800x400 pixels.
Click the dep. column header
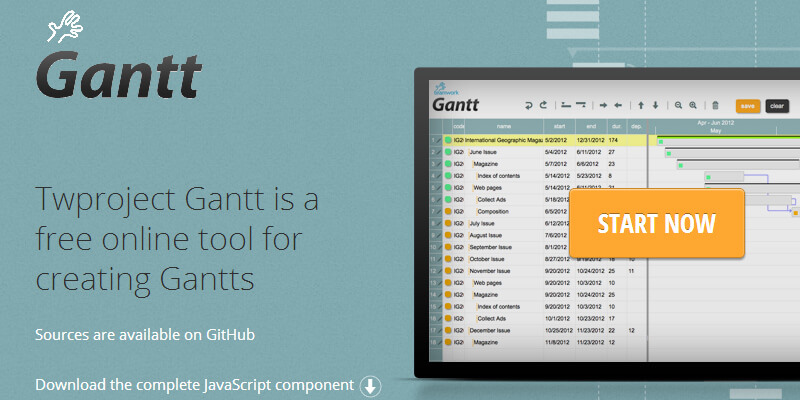coord(636,126)
